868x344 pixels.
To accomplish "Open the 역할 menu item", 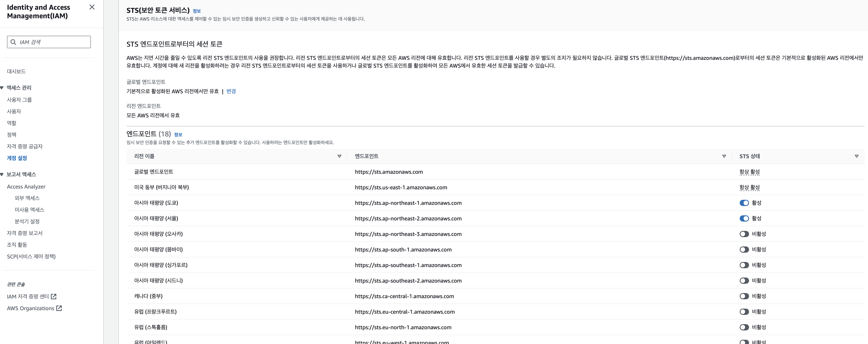I will 11,123.
